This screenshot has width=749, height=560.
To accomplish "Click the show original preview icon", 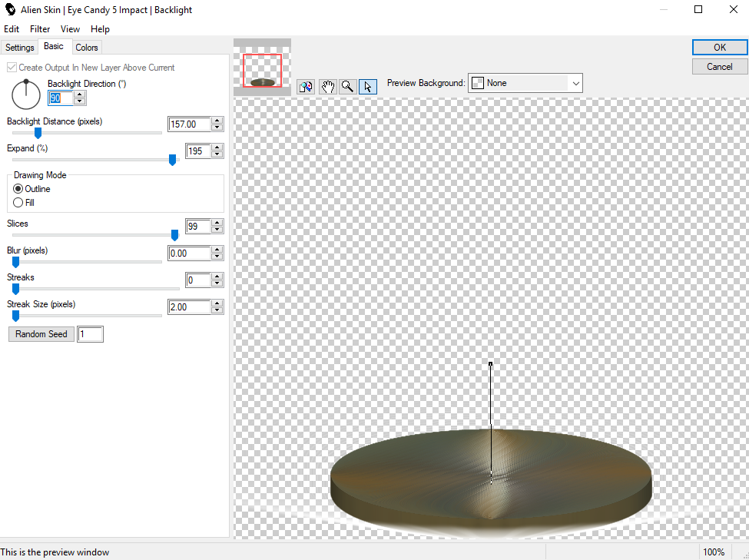I will pos(306,86).
